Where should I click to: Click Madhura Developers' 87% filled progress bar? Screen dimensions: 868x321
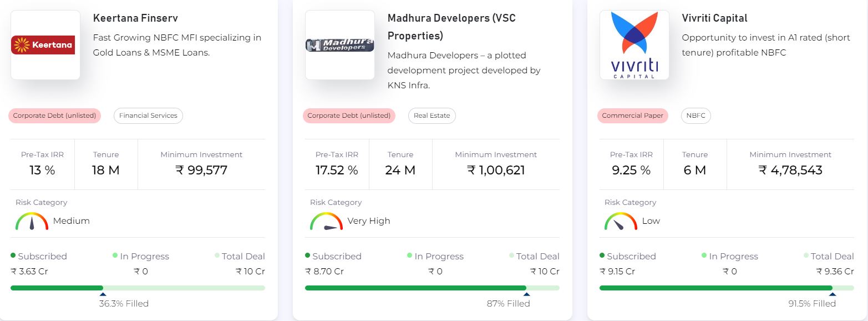pyautogui.click(x=432, y=288)
